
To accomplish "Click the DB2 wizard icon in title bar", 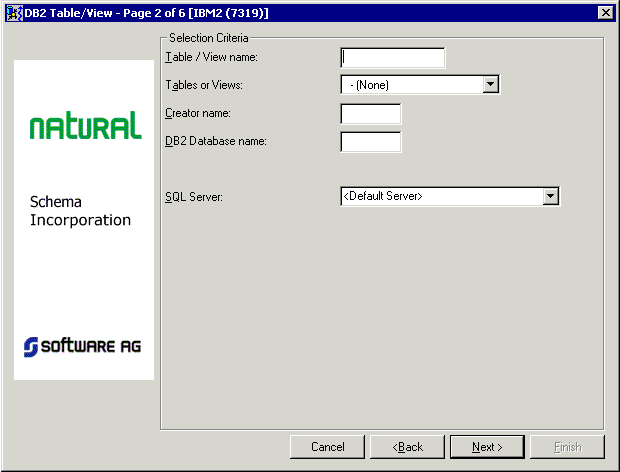I will click(x=14, y=12).
